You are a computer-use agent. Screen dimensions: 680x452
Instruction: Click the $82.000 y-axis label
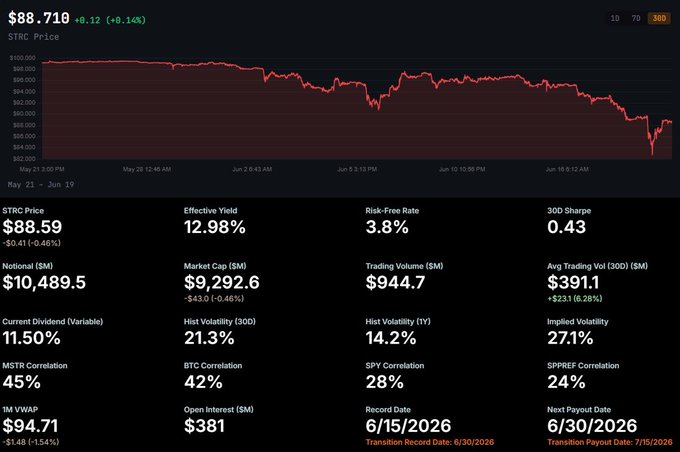pyautogui.click(x=24, y=159)
